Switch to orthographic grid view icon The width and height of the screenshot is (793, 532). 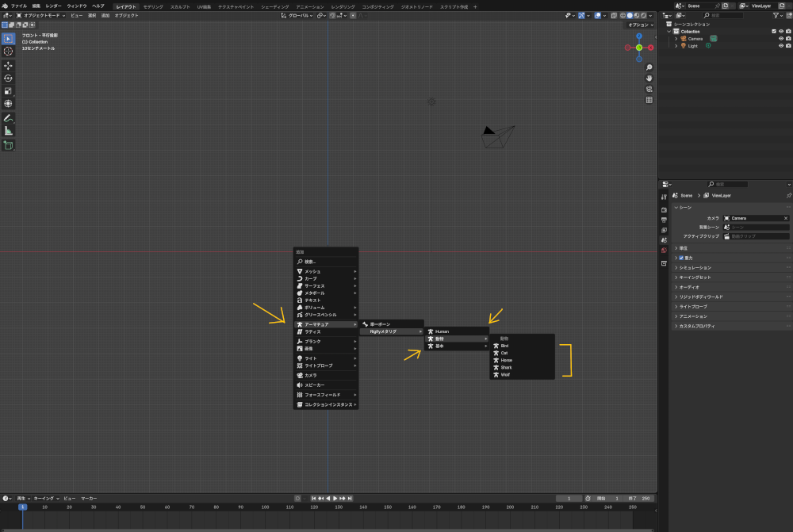coord(649,100)
